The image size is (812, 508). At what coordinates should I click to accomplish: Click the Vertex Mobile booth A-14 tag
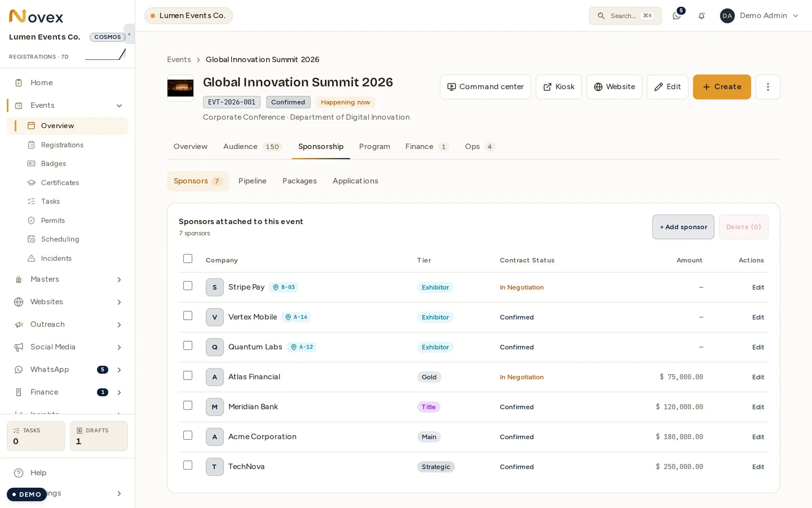coord(296,317)
